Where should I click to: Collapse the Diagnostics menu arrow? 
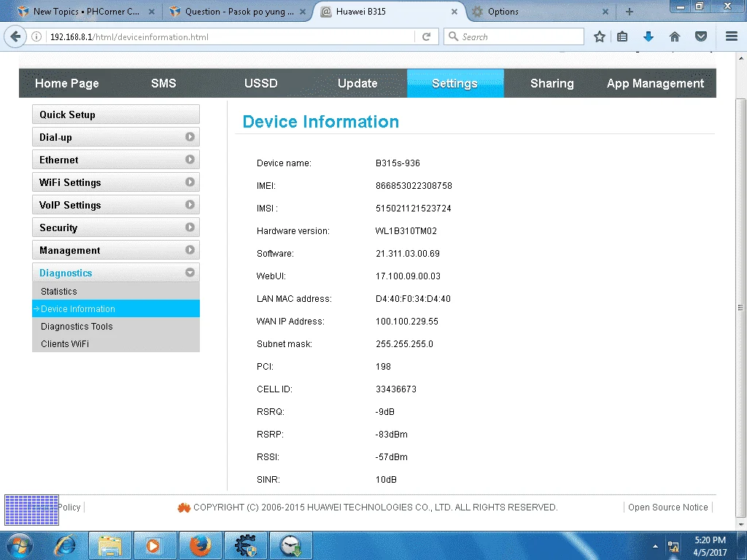click(x=190, y=273)
